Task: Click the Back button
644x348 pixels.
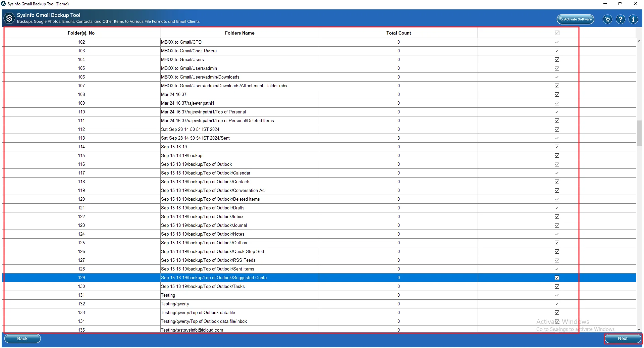Action: coord(22,338)
